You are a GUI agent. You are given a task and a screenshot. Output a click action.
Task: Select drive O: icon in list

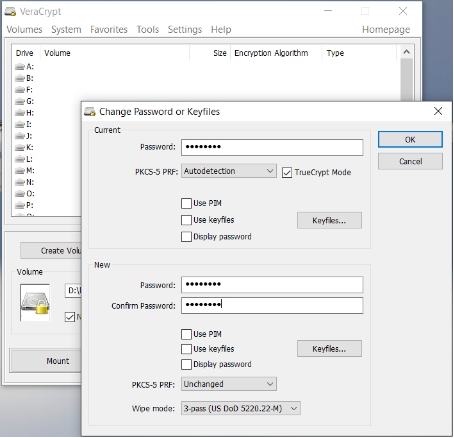tap(20, 194)
